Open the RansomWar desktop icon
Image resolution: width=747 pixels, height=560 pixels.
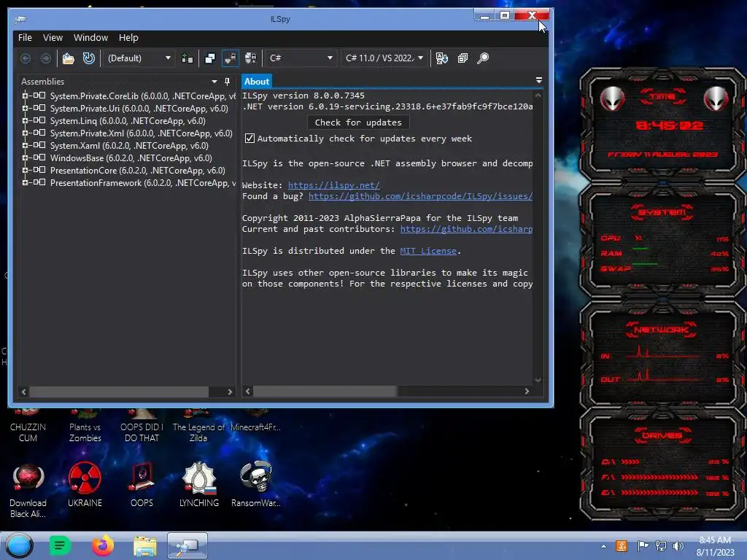256,484
